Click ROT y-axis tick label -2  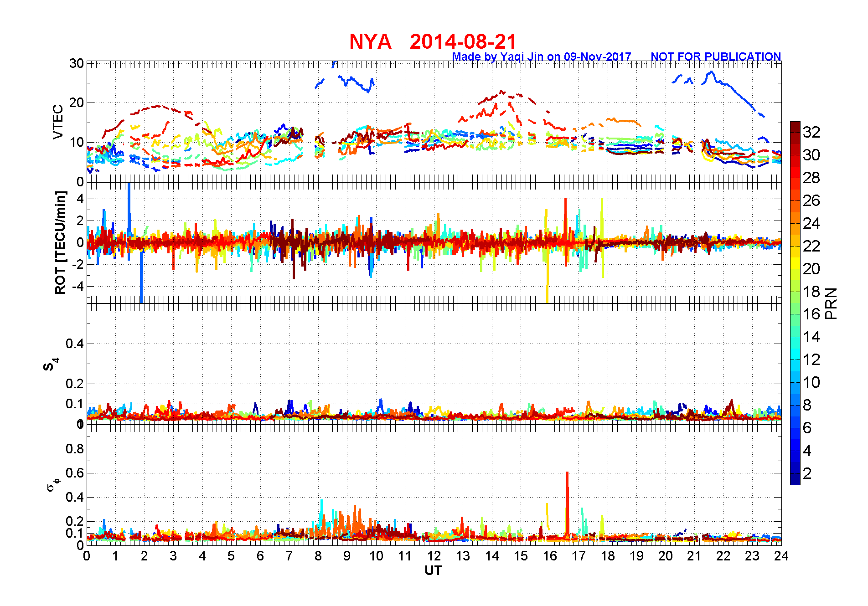click(77, 264)
